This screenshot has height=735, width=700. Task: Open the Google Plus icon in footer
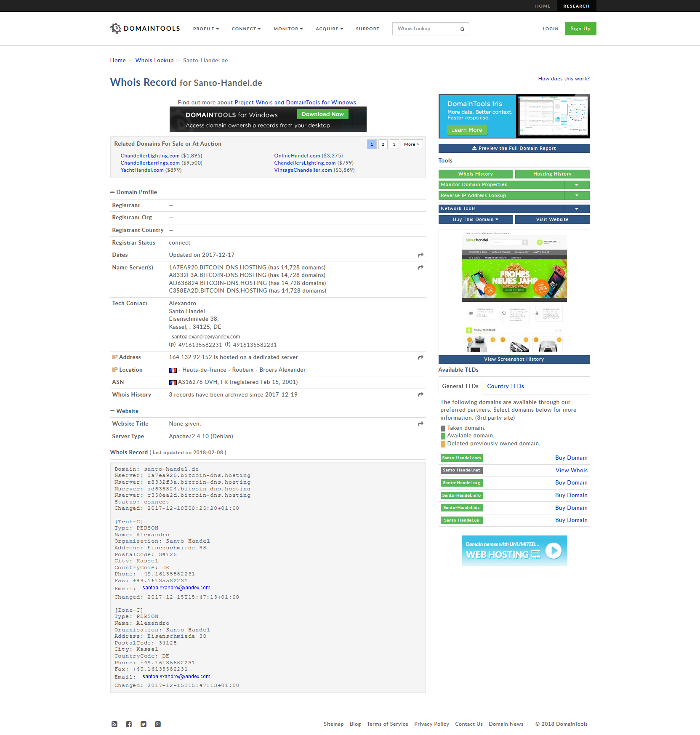point(158,724)
